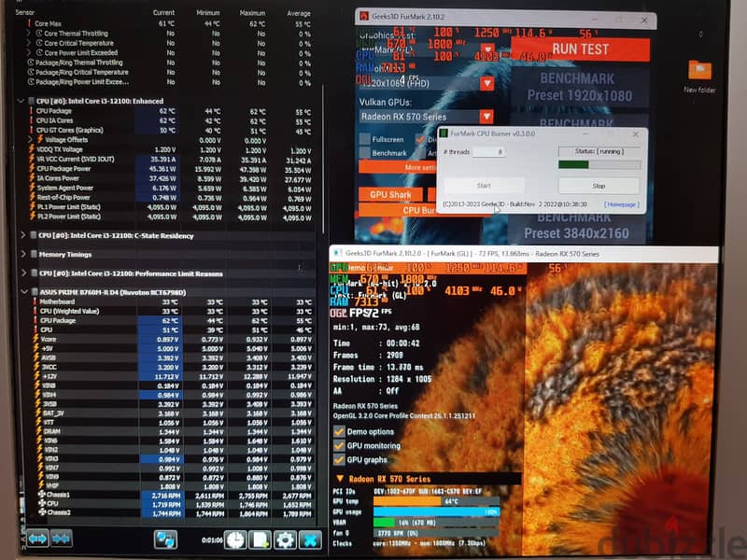Click the Chassis1 fan icon in sensor list
747x560 pixels.
[41, 495]
